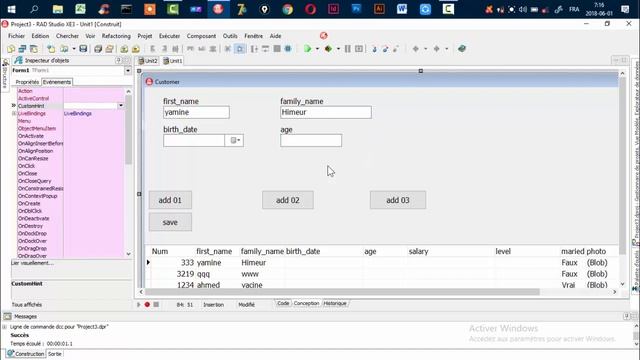This screenshot has height=360, width=640.
Task: Select grid cell containing 'qqq'
Action: (x=217, y=274)
